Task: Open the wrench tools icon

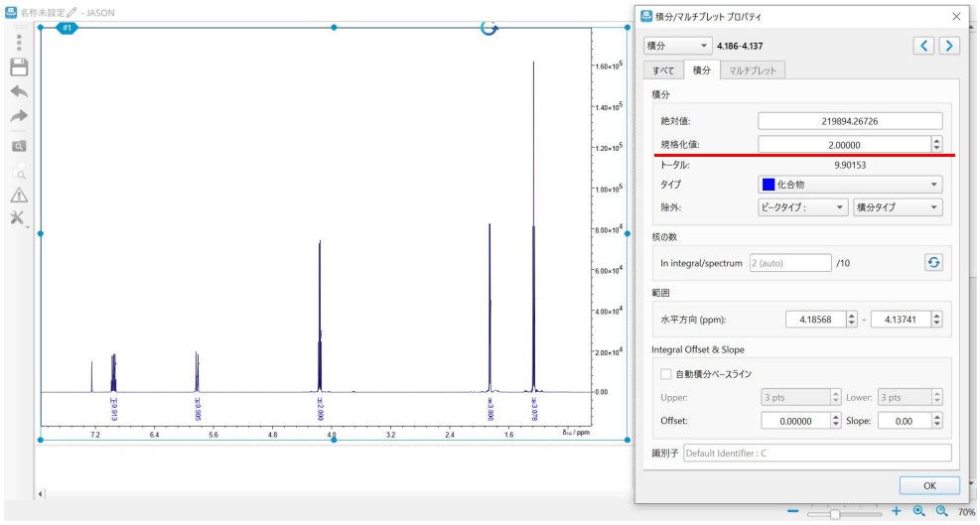Action: click(18, 217)
